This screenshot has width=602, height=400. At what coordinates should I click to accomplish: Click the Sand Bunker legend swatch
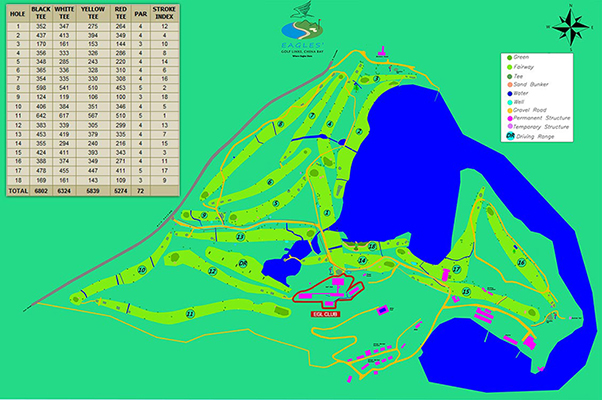click(x=508, y=85)
